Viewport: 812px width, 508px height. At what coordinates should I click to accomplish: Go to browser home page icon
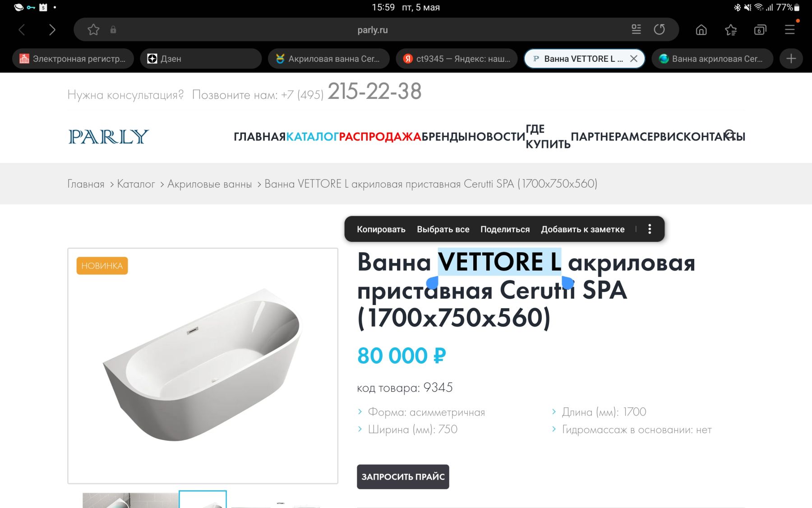(x=701, y=30)
